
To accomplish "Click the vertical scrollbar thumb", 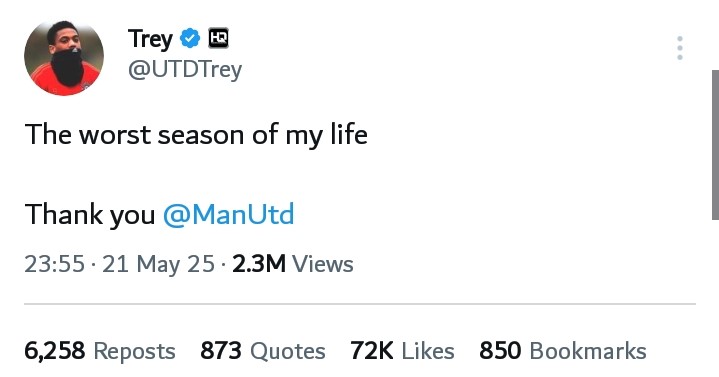I will (715, 145).
